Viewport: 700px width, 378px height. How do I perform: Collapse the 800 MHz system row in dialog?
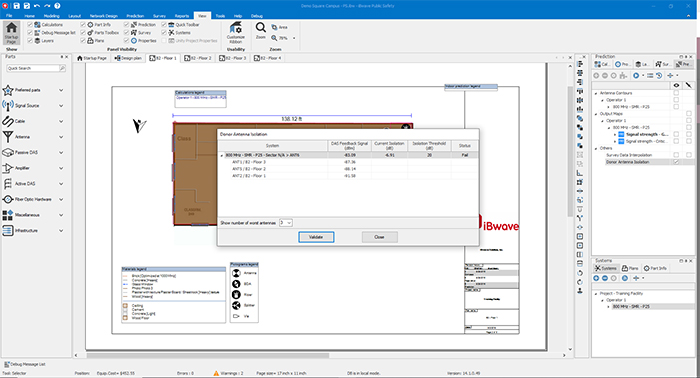click(222, 155)
